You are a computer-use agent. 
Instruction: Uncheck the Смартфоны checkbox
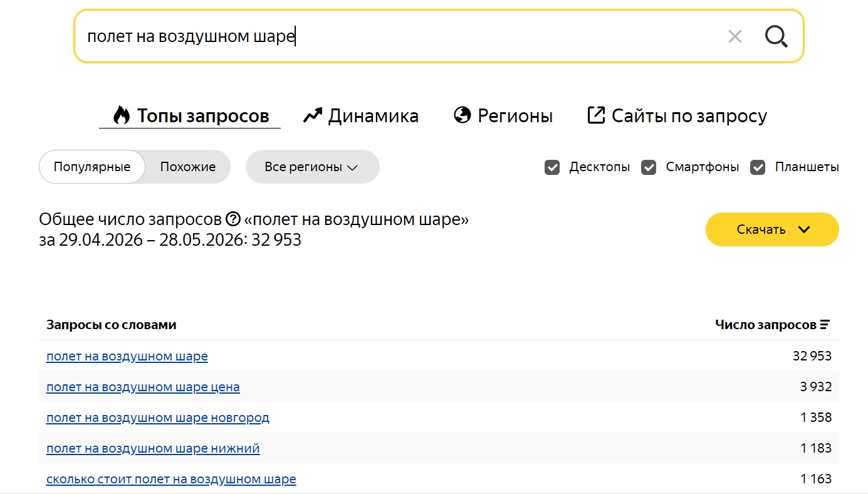649,167
